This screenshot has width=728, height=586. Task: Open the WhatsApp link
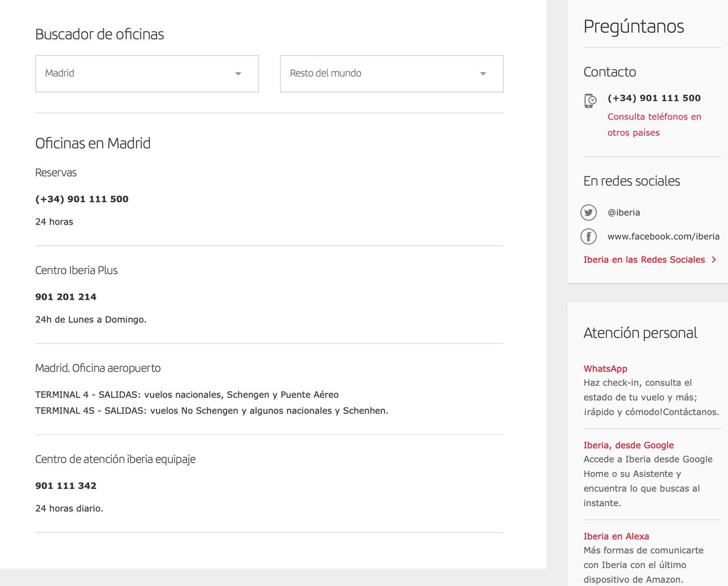point(605,369)
